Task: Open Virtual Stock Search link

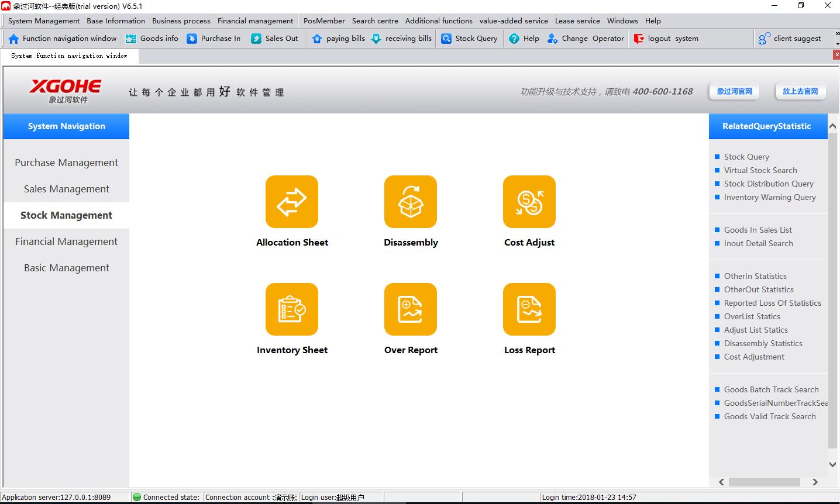Action: point(760,170)
